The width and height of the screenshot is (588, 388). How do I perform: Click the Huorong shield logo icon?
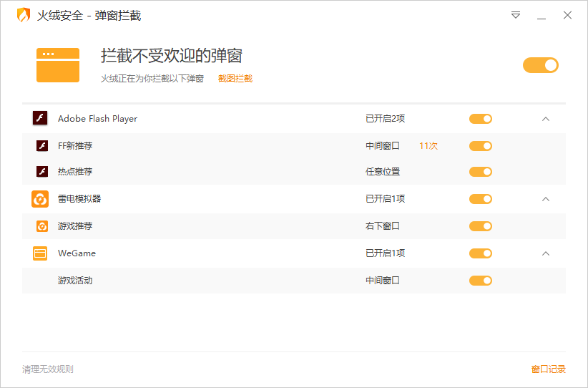24,15
